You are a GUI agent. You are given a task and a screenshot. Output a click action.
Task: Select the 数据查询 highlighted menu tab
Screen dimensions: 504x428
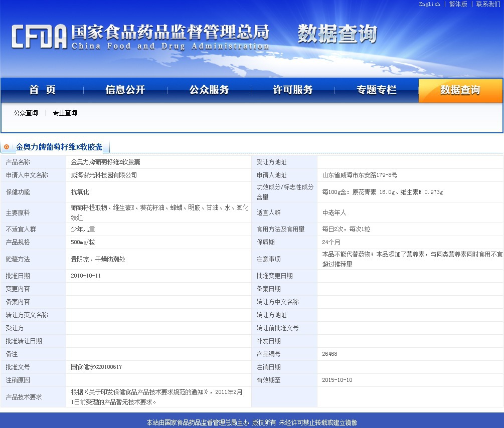click(x=460, y=90)
